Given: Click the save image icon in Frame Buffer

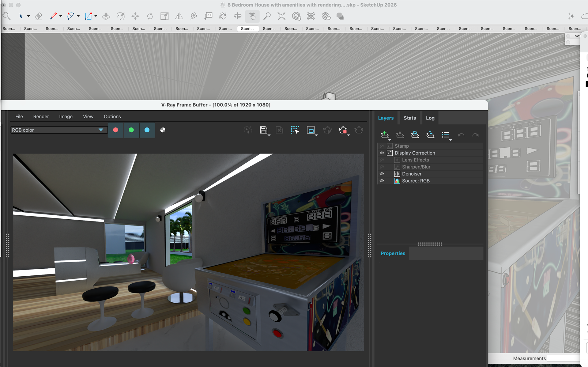Looking at the screenshot, I should (x=263, y=130).
